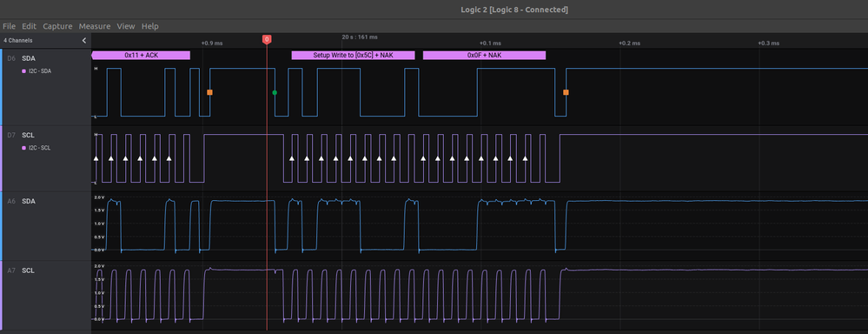Open the Capture menu

click(x=57, y=26)
